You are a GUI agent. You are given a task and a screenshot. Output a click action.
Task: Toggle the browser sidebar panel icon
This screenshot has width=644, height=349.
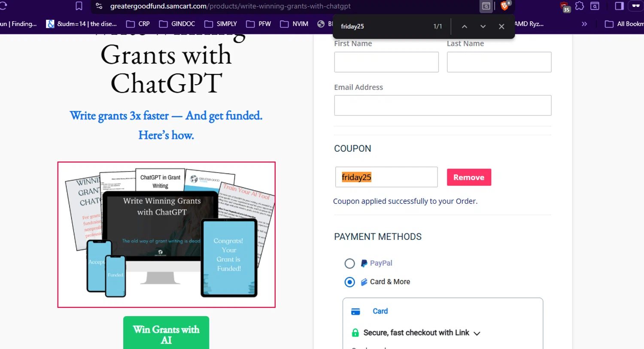(x=619, y=6)
